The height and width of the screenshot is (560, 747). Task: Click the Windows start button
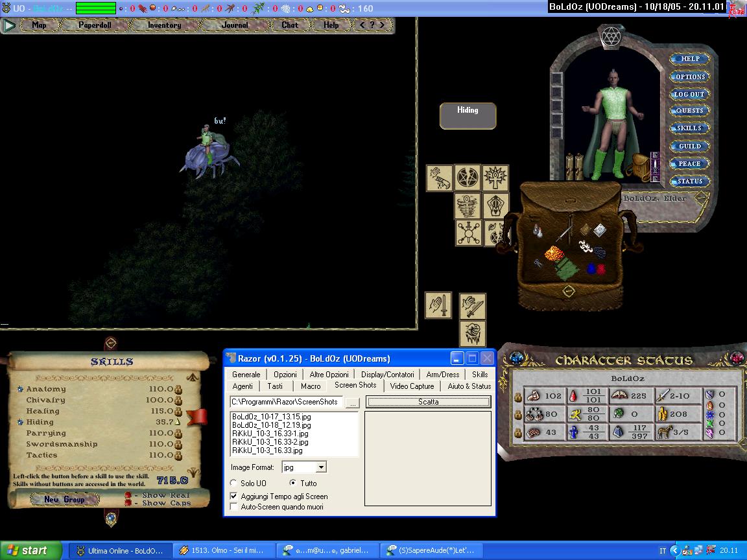[x=30, y=550]
